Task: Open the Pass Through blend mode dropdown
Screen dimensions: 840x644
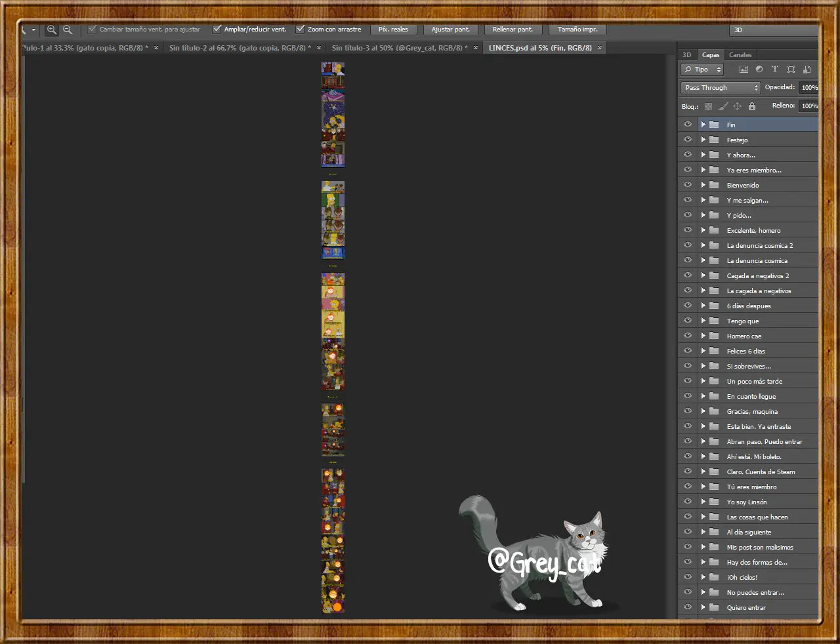Action: pyautogui.click(x=721, y=88)
